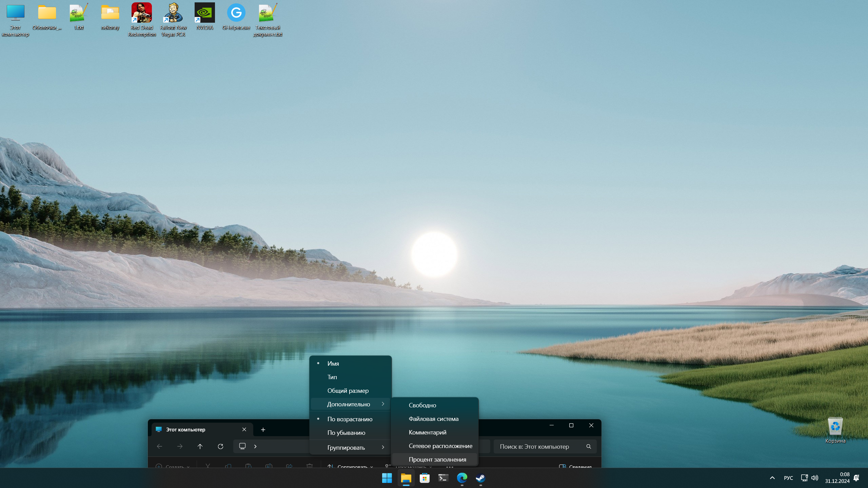Image resolution: width=868 pixels, height=488 pixels.
Task: Maximize the Explorer window
Action: (x=571, y=425)
